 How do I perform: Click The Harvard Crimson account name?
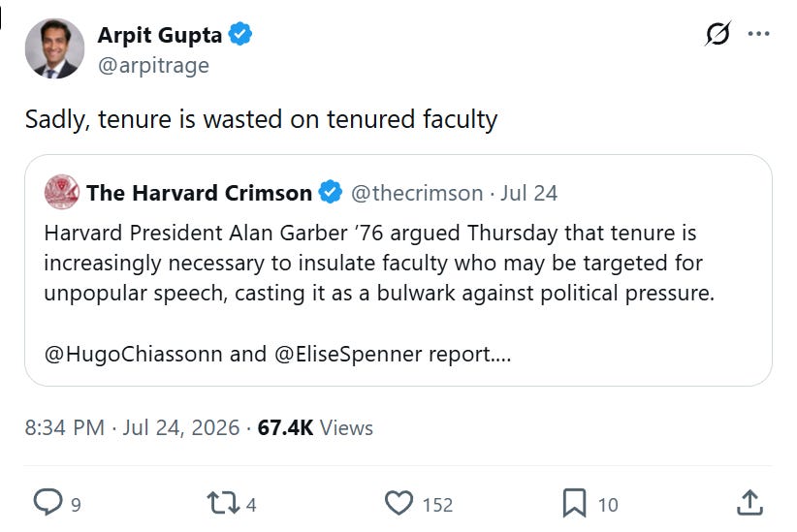(200, 193)
